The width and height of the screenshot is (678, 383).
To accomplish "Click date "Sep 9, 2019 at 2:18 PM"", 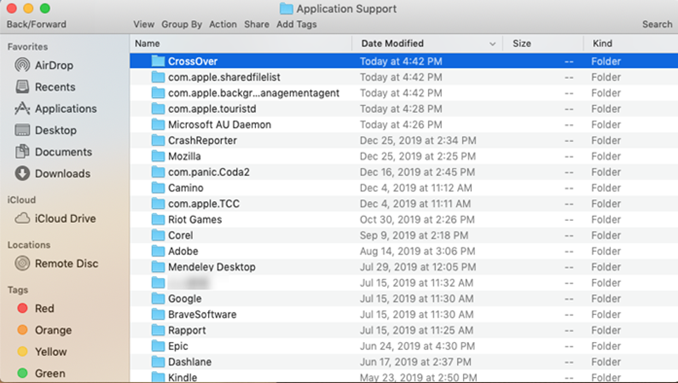I will pyautogui.click(x=414, y=235).
